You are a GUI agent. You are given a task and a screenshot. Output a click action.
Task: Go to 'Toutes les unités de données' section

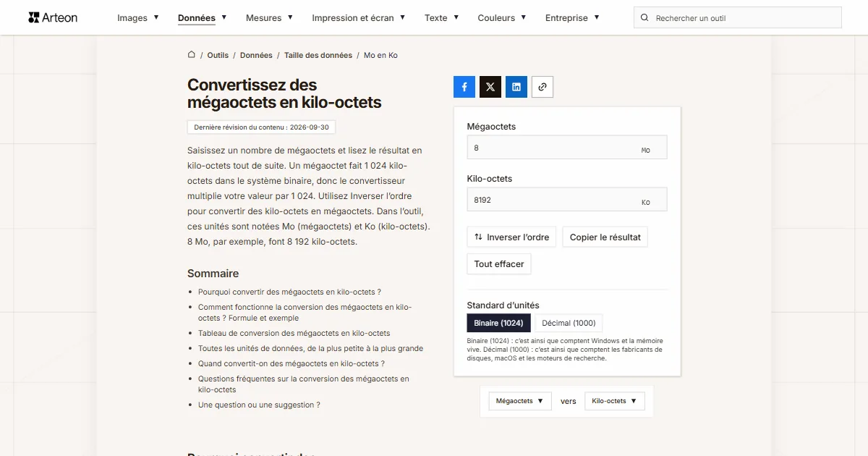tap(311, 349)
